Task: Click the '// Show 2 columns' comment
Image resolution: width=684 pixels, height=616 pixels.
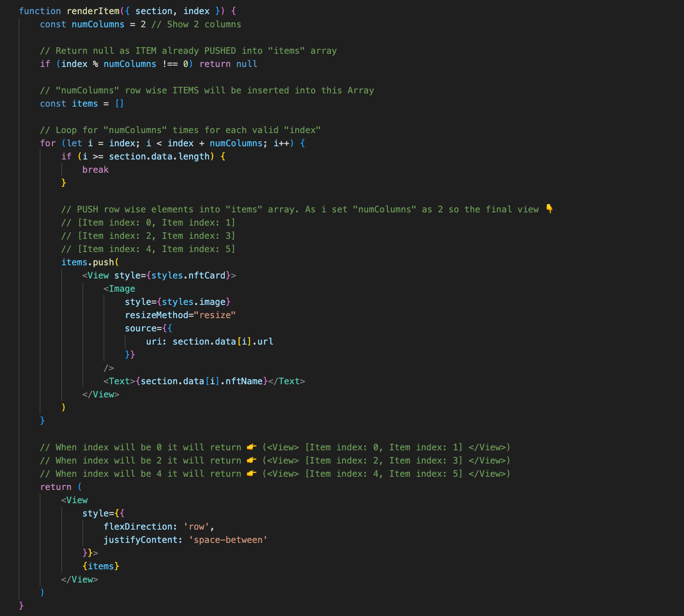Action: (x=196, y=24)
